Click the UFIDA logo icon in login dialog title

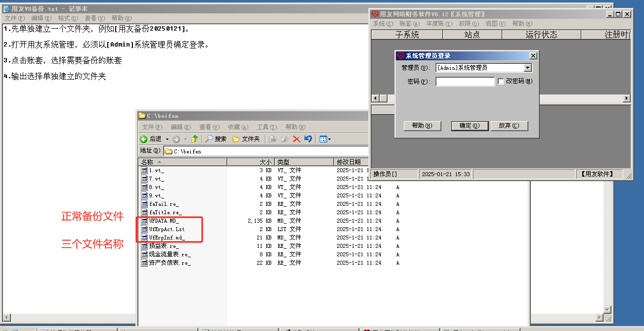point(400,56)
